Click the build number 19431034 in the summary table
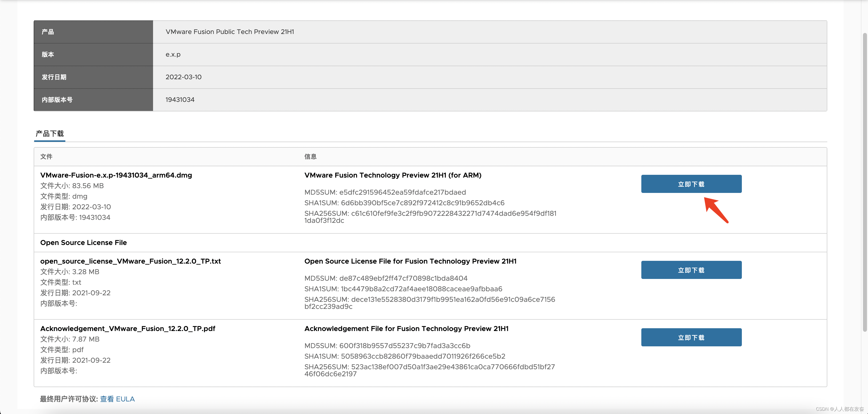Viewport: 868px width, 414px height. click(x=180, y=99)
